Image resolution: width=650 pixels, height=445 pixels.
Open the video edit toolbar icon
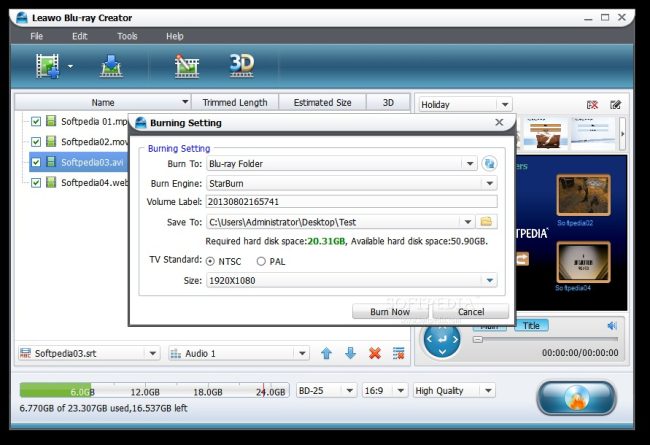[x=187, y=66]
